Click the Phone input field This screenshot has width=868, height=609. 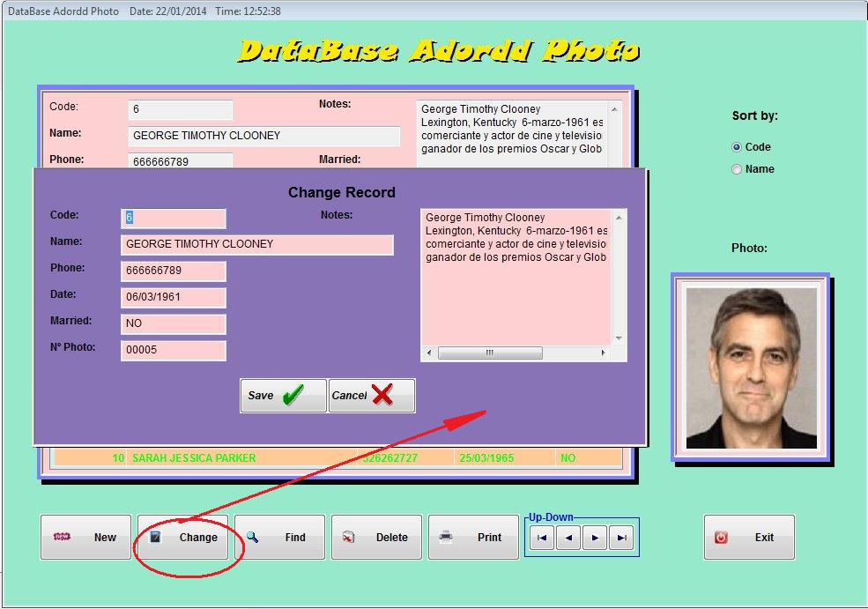coord(173,271)
